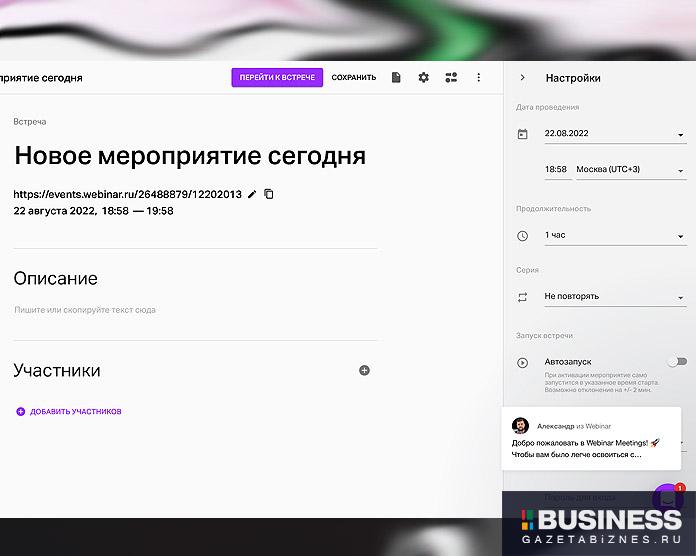This screenshot has height=556, width=696.
Task: Open settings gear icon in toolbar
Action: pos(423,78)
